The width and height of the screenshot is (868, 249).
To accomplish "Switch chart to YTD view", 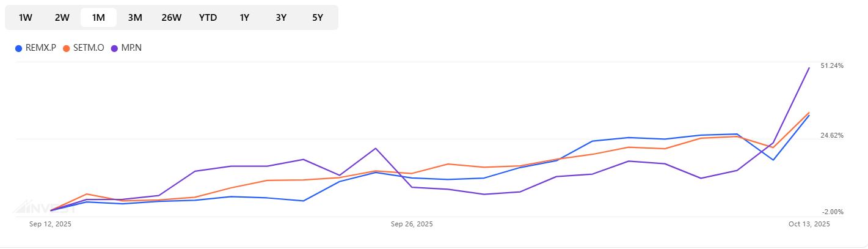I will 208,18.
